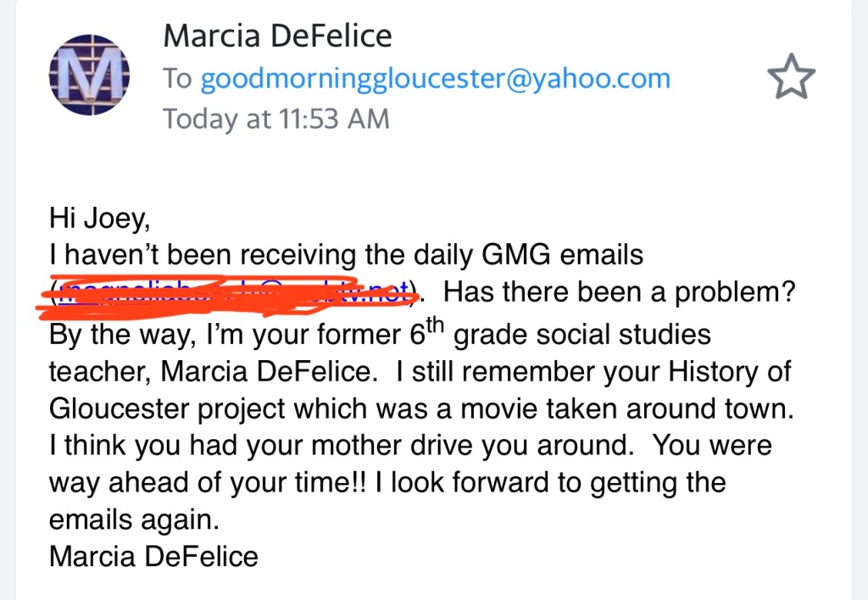Click the 'Hi Joey,' greeting line
This screenshot has height=600, width=868.
tap(99, 218)
